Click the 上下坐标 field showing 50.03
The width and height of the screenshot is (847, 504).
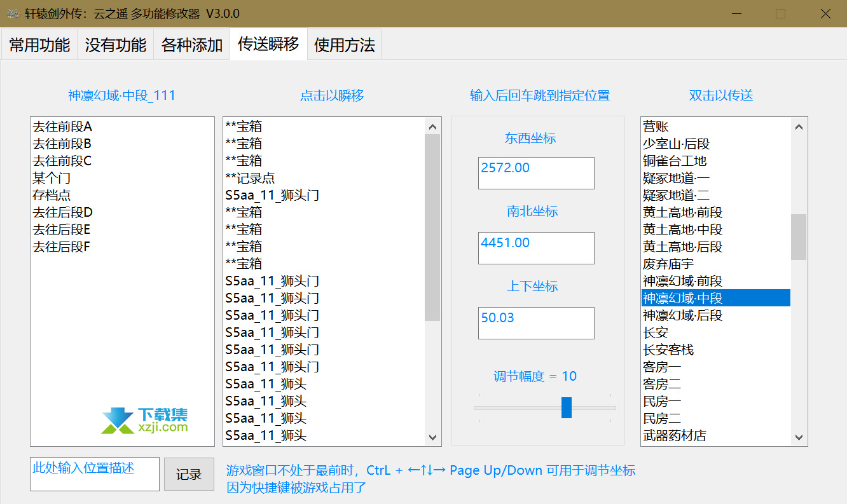coord(536,323)
